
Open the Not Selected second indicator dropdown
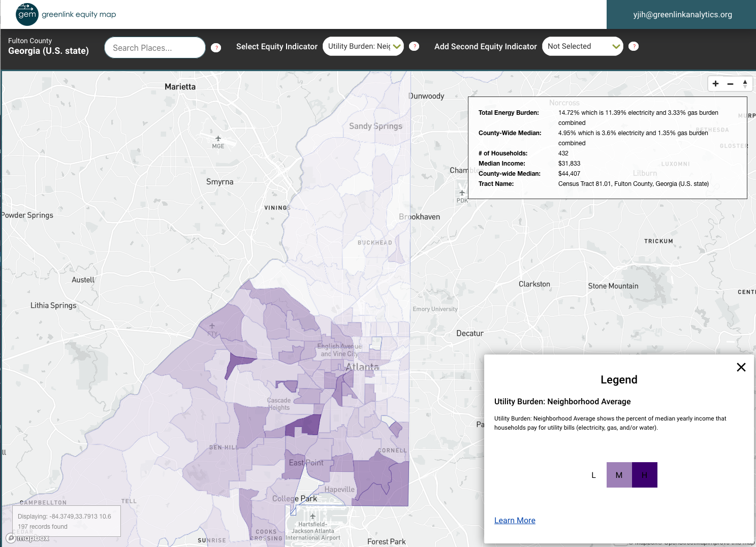click(x=582, y=46)
